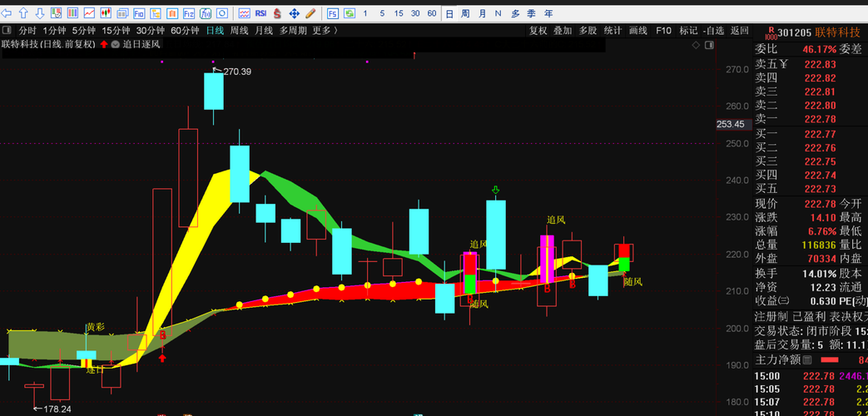Click the -自选 remove from watchlist button
Screen dimensions: 868x416
713,31
